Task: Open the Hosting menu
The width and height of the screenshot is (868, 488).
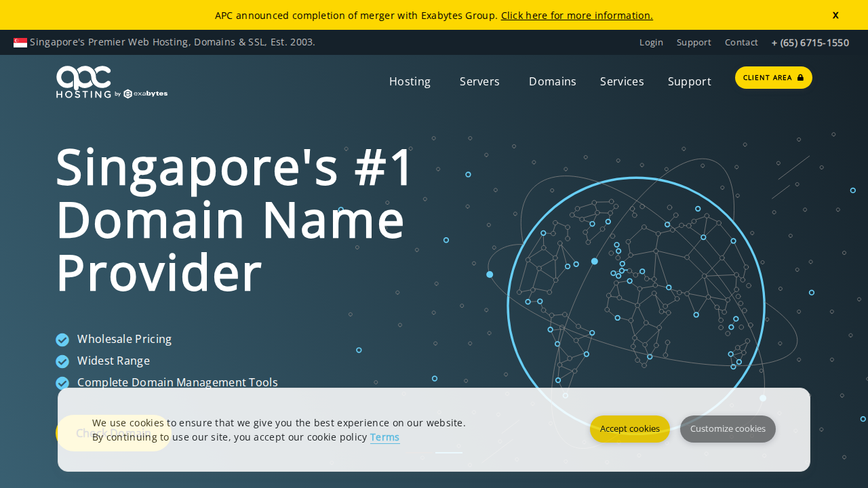Action: click(x=410, y=81)
